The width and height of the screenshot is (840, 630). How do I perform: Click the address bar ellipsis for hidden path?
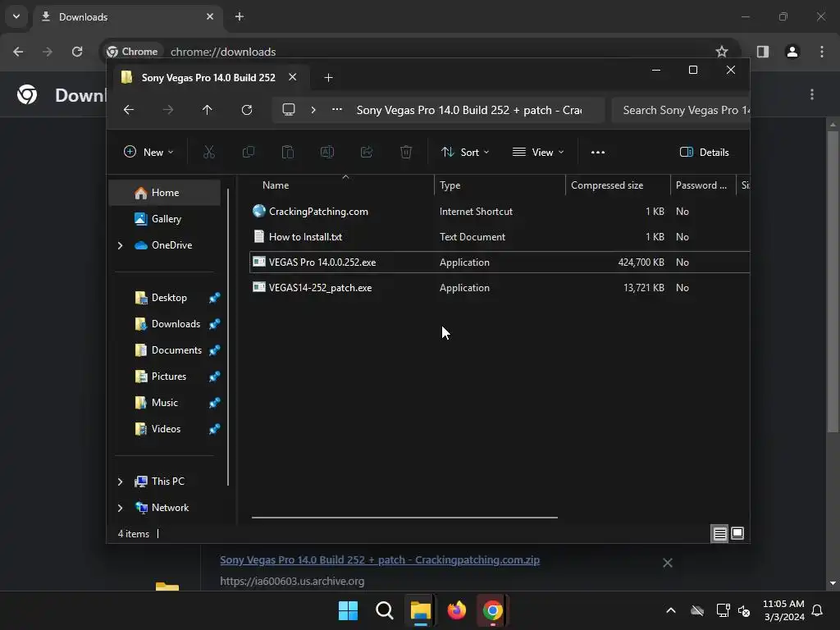coord(337,110)
